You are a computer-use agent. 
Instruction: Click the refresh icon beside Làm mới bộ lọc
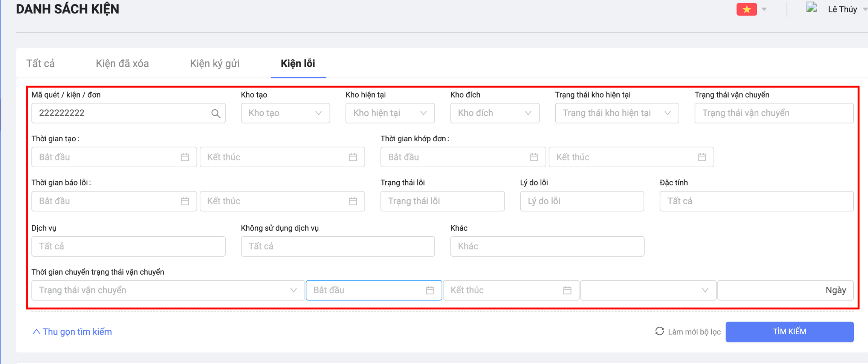(x=659, y=332)
